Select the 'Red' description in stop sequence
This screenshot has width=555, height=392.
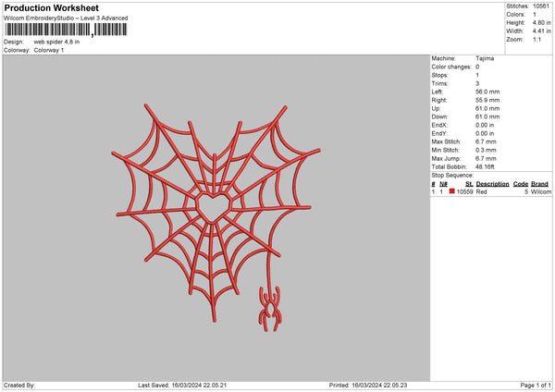point(481,191)
